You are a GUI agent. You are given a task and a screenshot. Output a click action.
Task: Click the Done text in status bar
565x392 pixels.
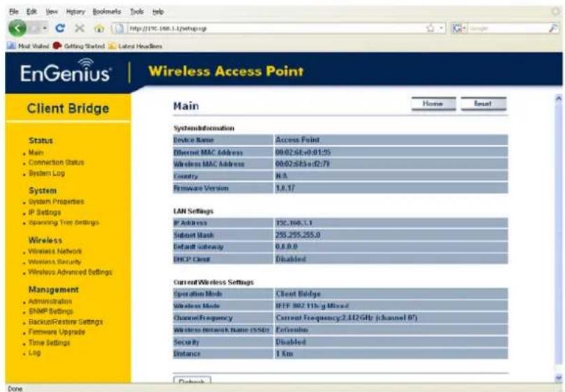pyautogui.click(x=15, y=389)
